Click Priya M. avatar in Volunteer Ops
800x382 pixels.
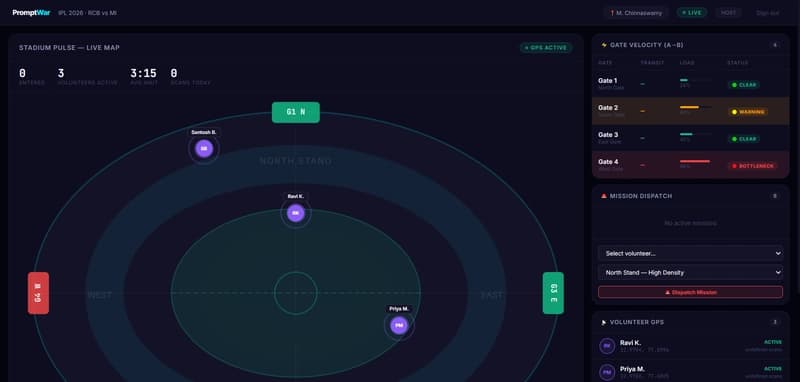[x=607, y=372]
